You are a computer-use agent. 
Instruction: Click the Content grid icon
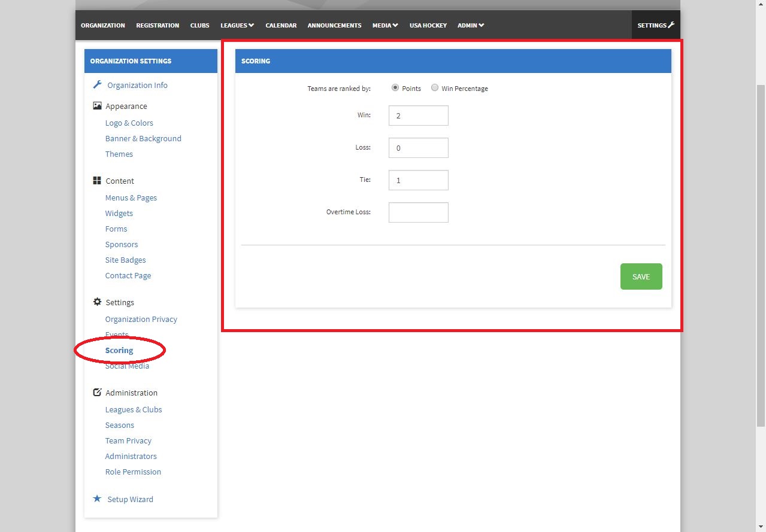(97, 181)
